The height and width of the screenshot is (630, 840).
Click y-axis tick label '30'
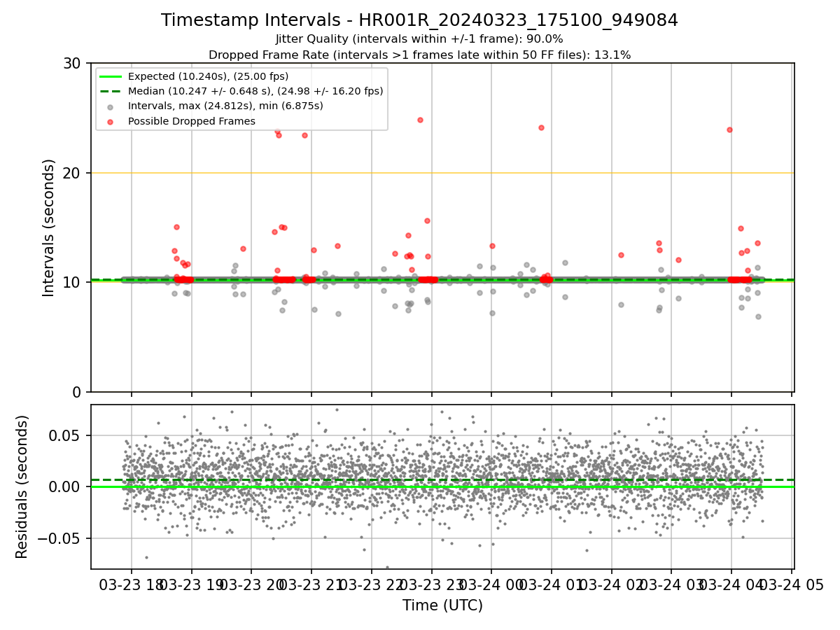(x=72, y=63)
